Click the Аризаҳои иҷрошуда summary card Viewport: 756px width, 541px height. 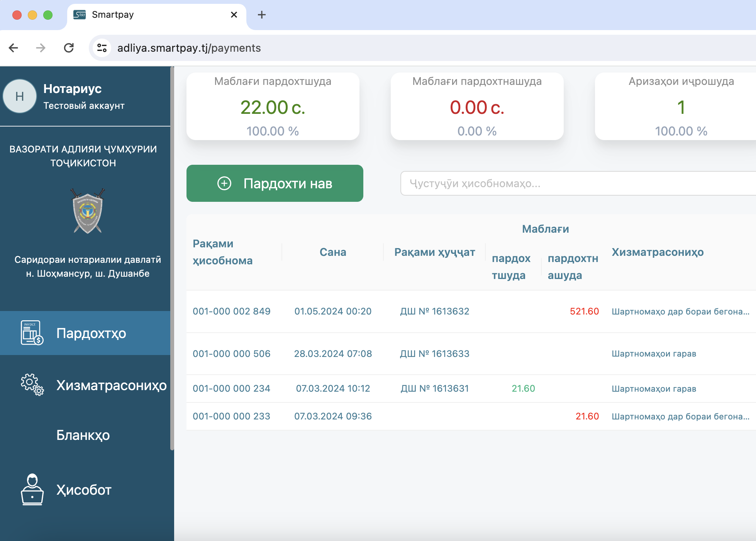[x=676, y=106]
